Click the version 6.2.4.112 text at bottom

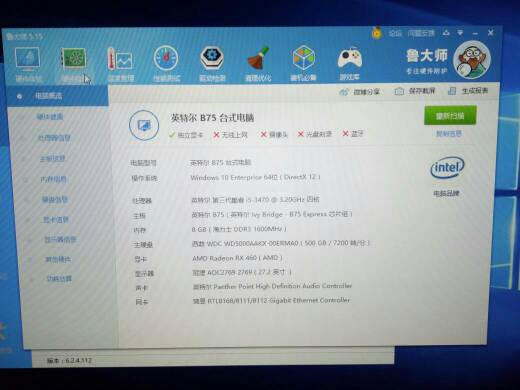(x=69, y=360)
